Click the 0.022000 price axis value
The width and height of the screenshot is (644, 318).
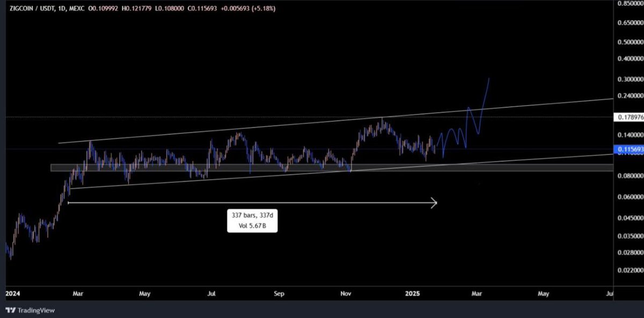point(630,271)
